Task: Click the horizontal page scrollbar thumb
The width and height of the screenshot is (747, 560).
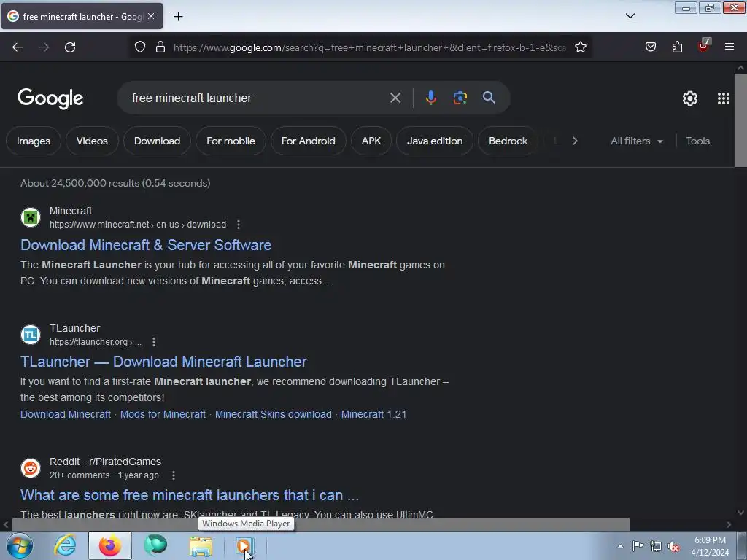Action: pyautogui.click(x=320, y=524)
